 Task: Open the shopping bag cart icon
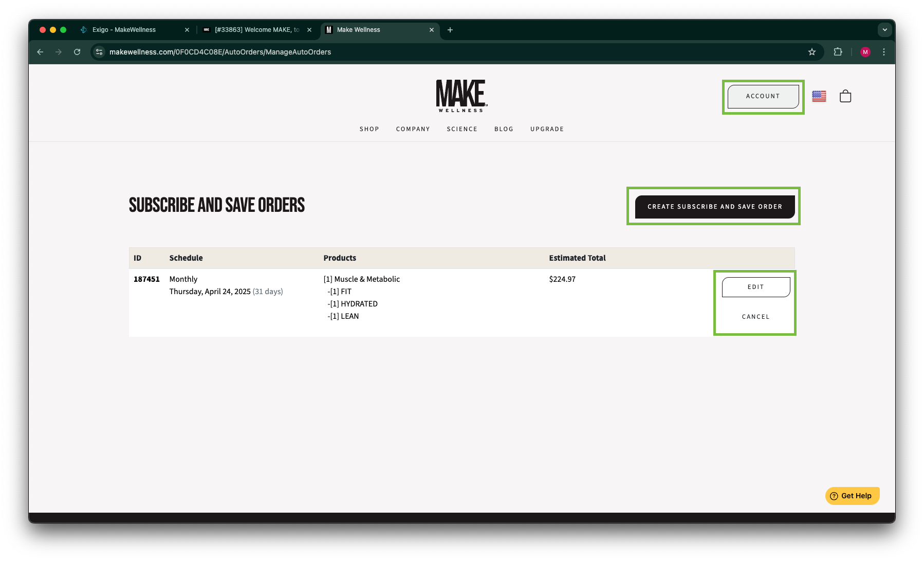pos(845,96)
